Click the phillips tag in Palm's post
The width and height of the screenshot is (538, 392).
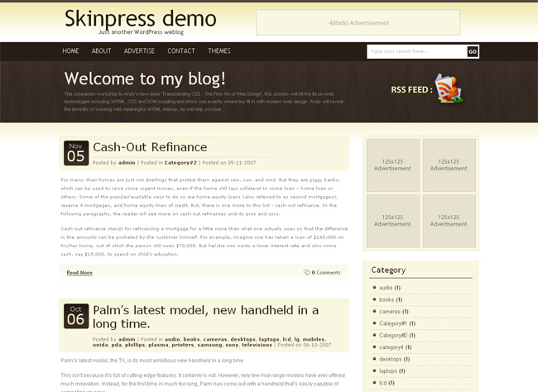pos(135,345)
